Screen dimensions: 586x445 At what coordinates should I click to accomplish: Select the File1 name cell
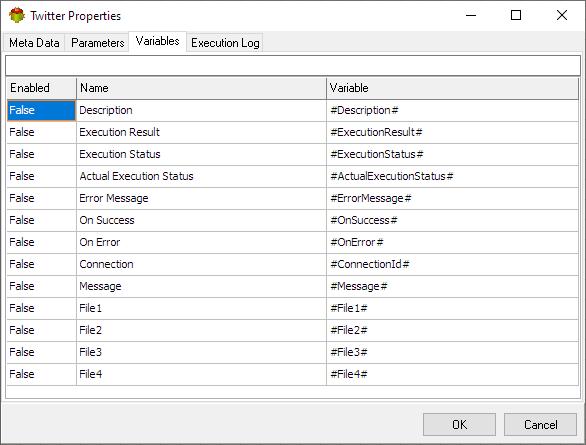(x=201, y=309)
